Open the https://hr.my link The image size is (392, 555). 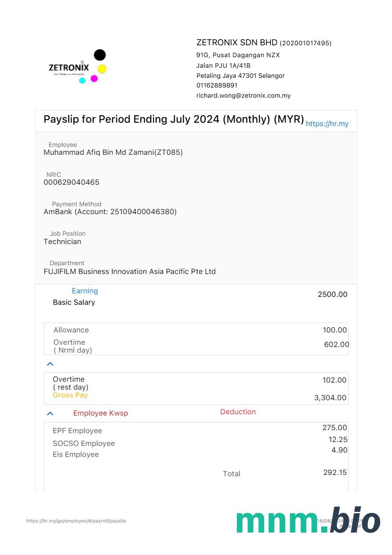[x=327, y=124]
